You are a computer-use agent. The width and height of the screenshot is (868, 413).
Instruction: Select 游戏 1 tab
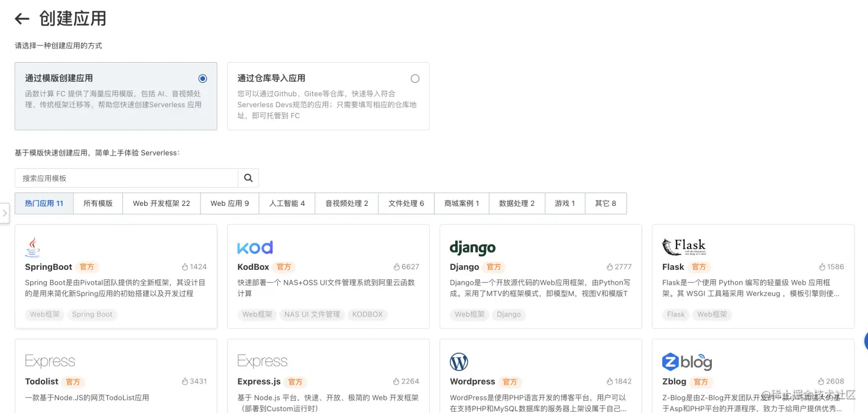click(565, 203)
